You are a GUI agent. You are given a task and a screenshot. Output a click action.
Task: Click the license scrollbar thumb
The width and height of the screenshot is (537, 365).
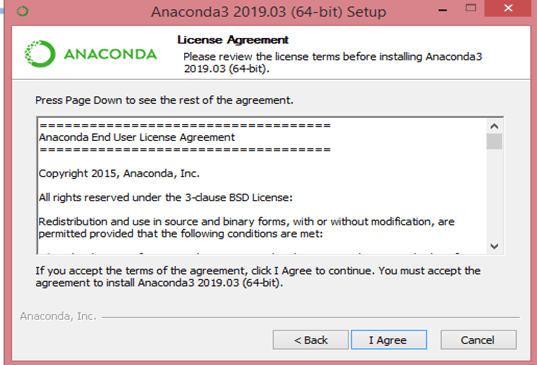point(494,141)
